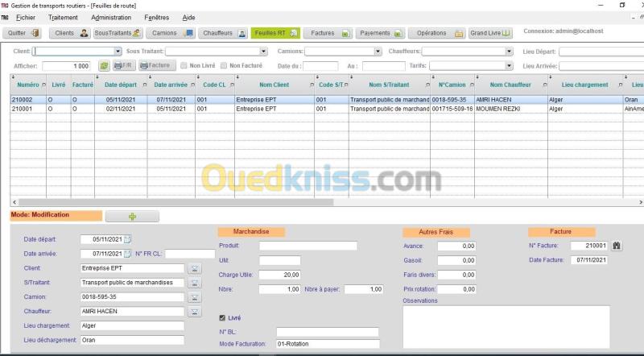Click the Quitter toolbar button
The width and height of the screenshot is (644, 356).
23,33
